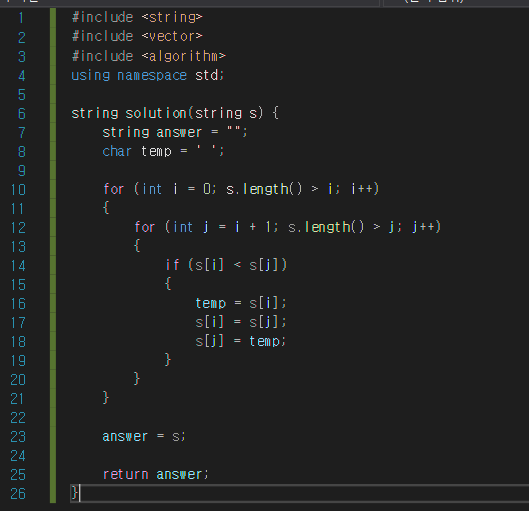Click 'solution' function name on line 6
529x511 pixels.
tap(156, 113)
